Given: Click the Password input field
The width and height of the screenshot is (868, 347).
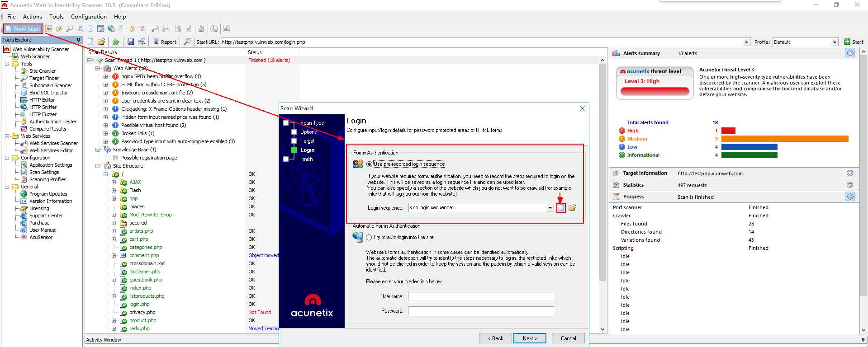Looking at the screenshot, I should 481,311.
